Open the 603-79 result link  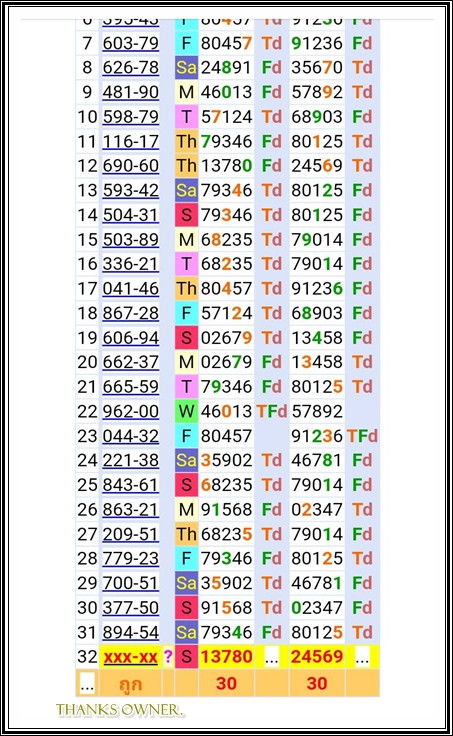(x=131, y=43)
